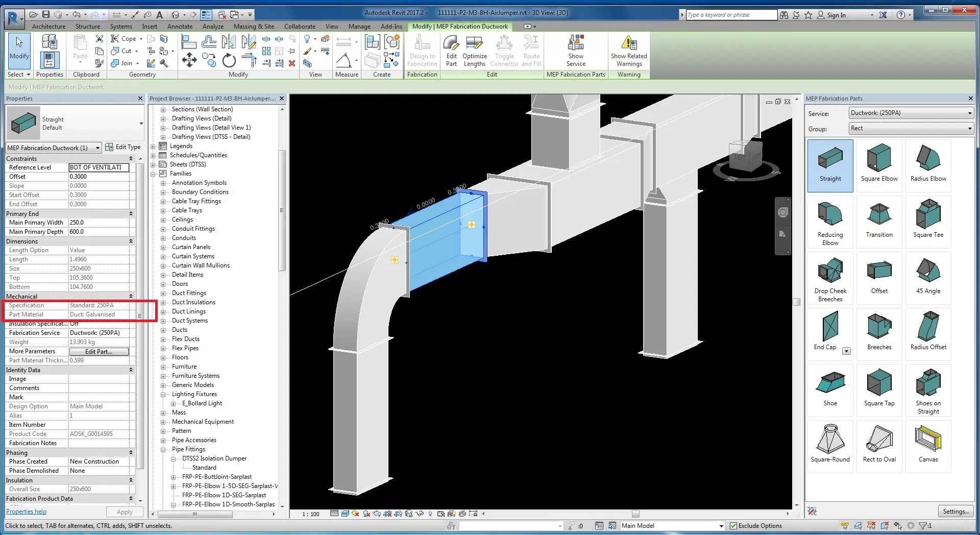The height and width of the screenshot is (535, 980).
Task: Select Square-Round fabrication part
Action: (830, 447)
